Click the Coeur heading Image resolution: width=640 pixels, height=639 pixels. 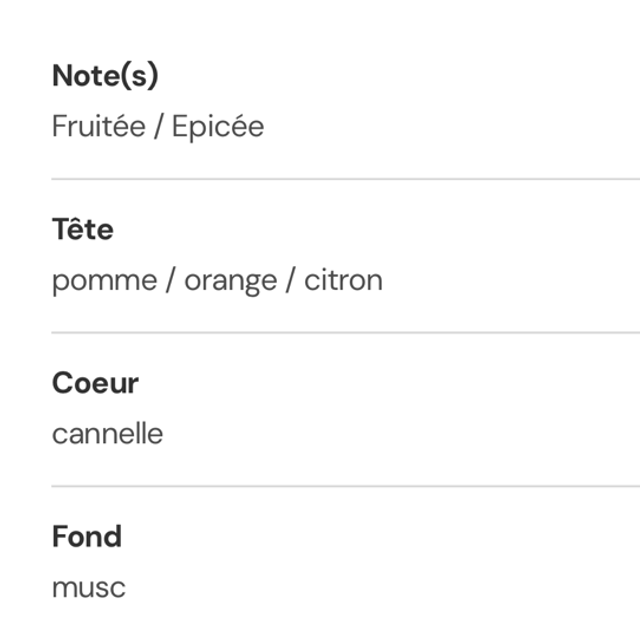95,383
